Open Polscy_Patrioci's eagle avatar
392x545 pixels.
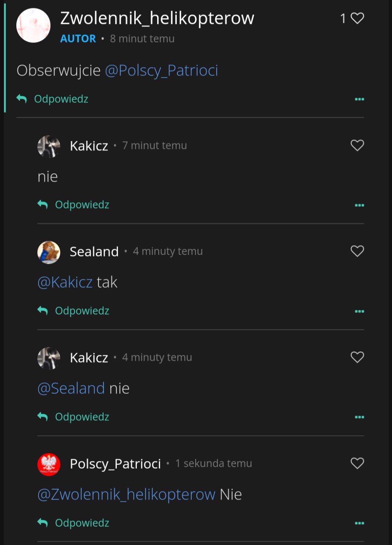click(x=49, y=464)
